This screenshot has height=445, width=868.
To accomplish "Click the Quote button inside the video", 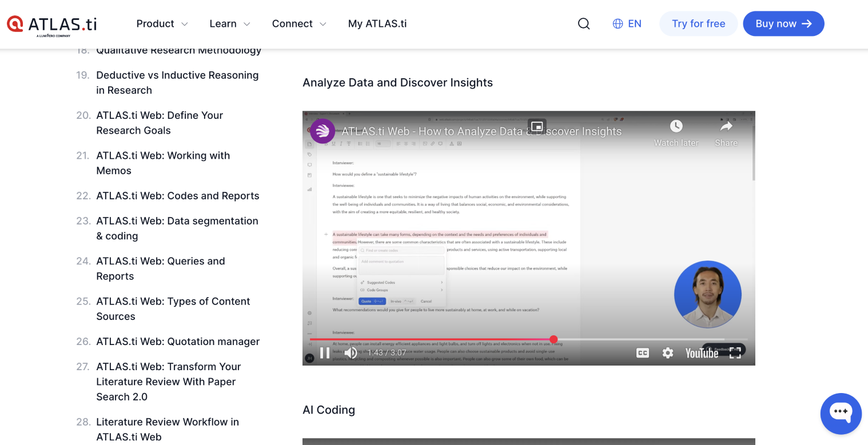I will point(372,301).
